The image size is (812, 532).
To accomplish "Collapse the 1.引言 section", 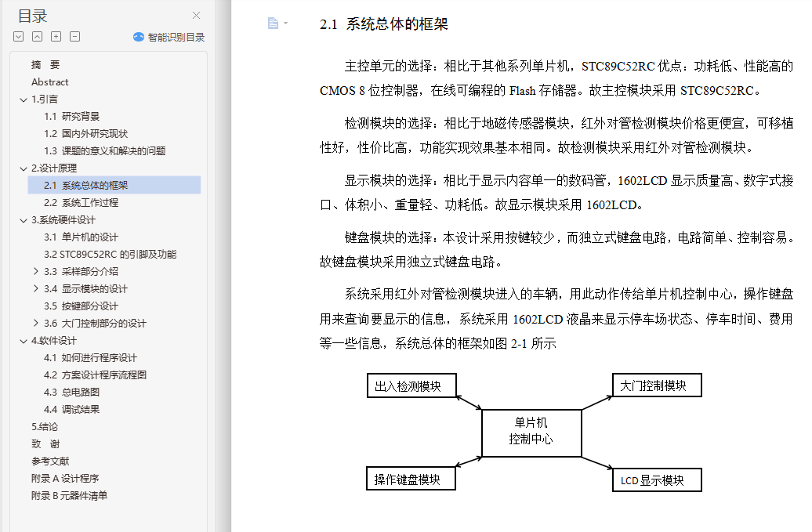I will point(24,100).
